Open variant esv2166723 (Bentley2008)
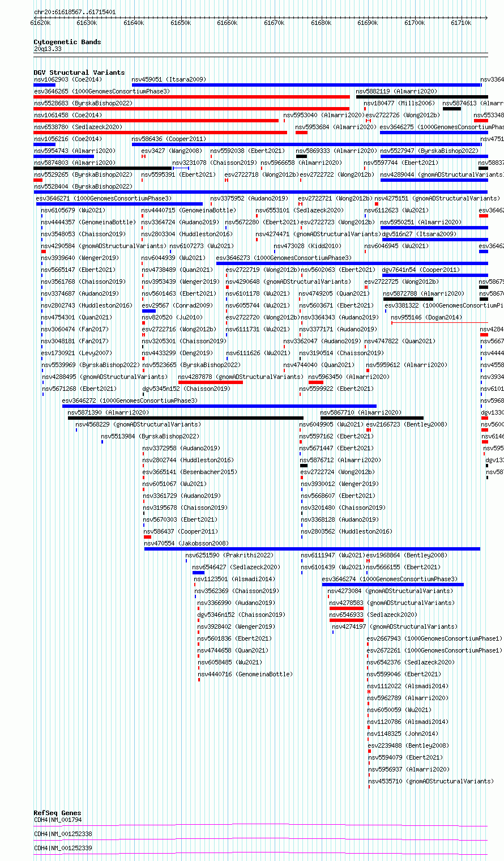The height and width of the screenshot is (861, 504). [x=407, y=425]
